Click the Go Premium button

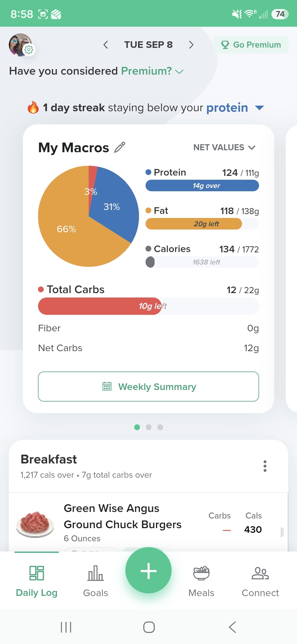click(x=251, y=45)
